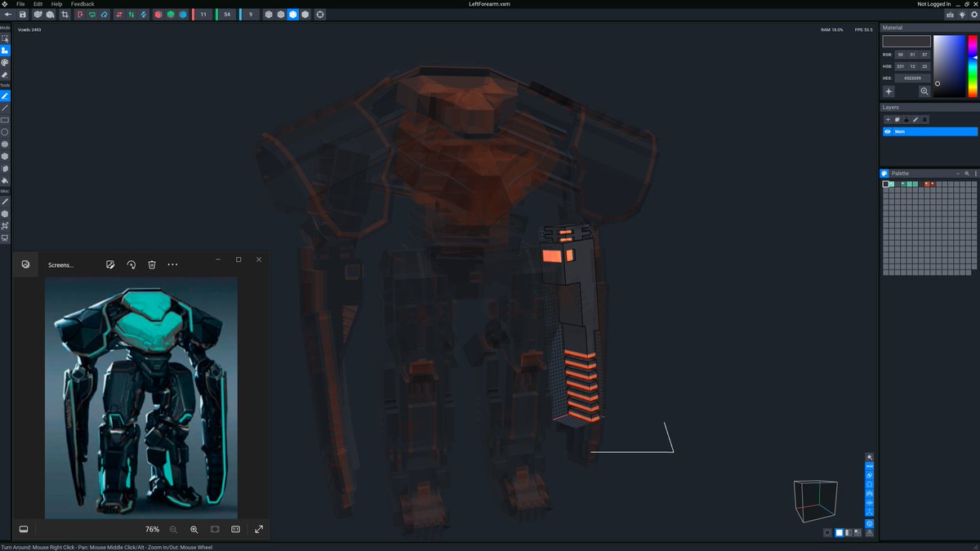Collapse the Palette panel using its chevron
Image resolution: width=980 pixels, height=551 pixels.
click(x=958, y=173)
